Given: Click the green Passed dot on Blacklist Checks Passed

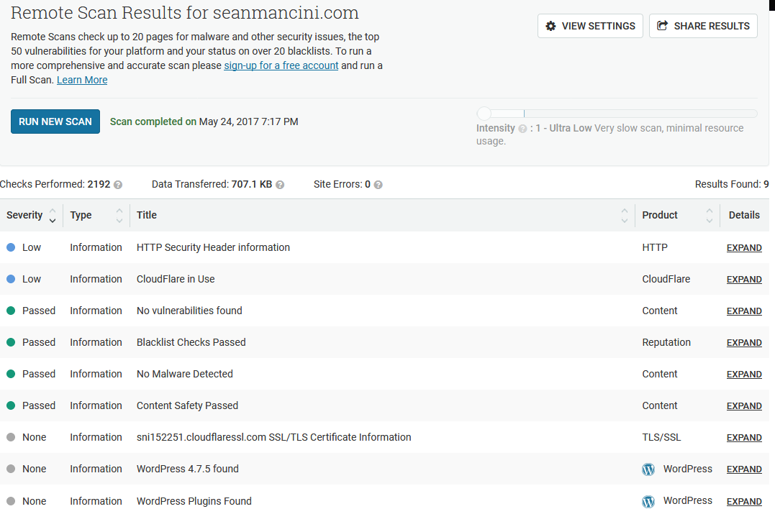Looking at the screenshot, I should point(10,342).
